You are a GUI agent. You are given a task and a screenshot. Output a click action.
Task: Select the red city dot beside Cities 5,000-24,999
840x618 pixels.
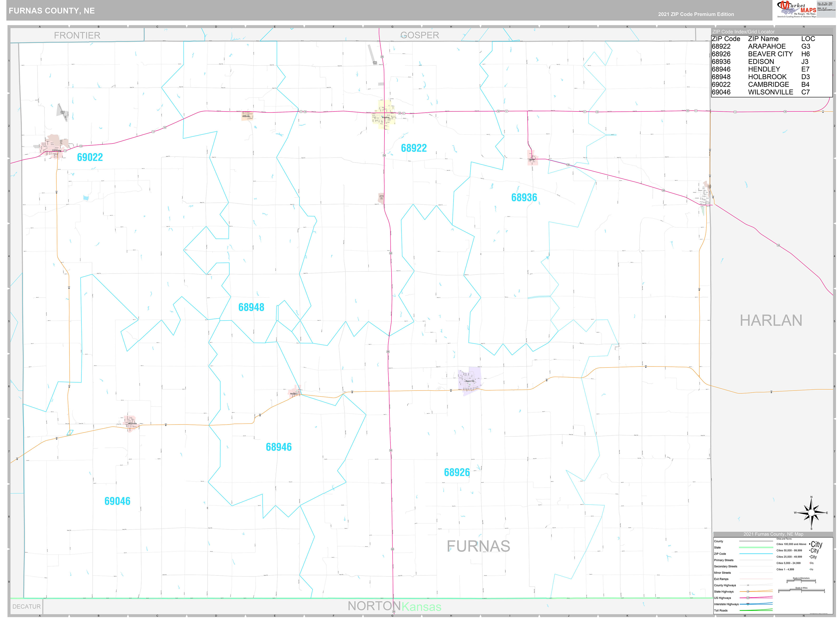click(810, 563)
